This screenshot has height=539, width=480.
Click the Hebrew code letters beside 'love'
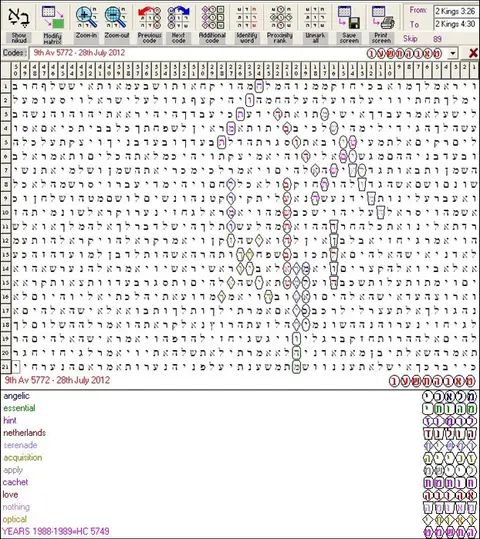(x=450, y=495)
